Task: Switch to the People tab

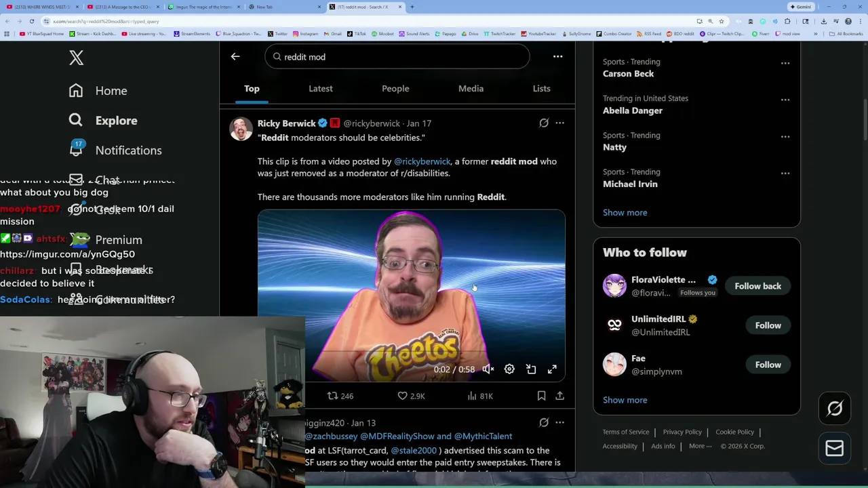Action: coord(395,89)
